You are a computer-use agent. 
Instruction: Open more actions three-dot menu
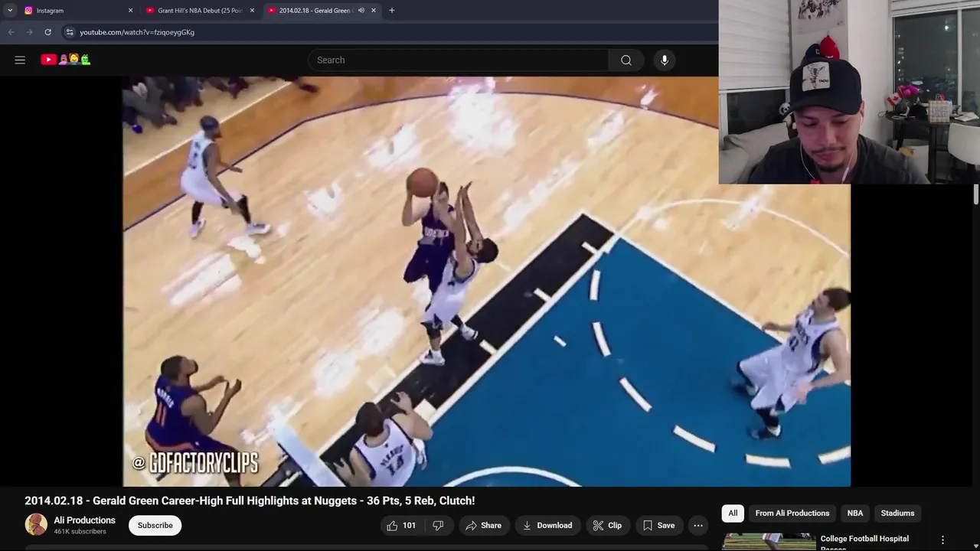(698, 525)
